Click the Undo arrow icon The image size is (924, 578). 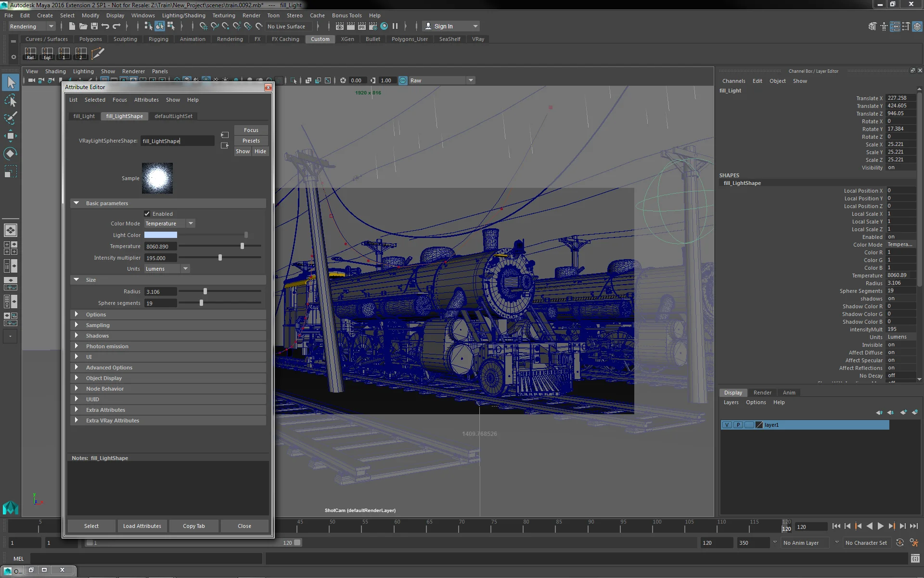pos(105,26)
